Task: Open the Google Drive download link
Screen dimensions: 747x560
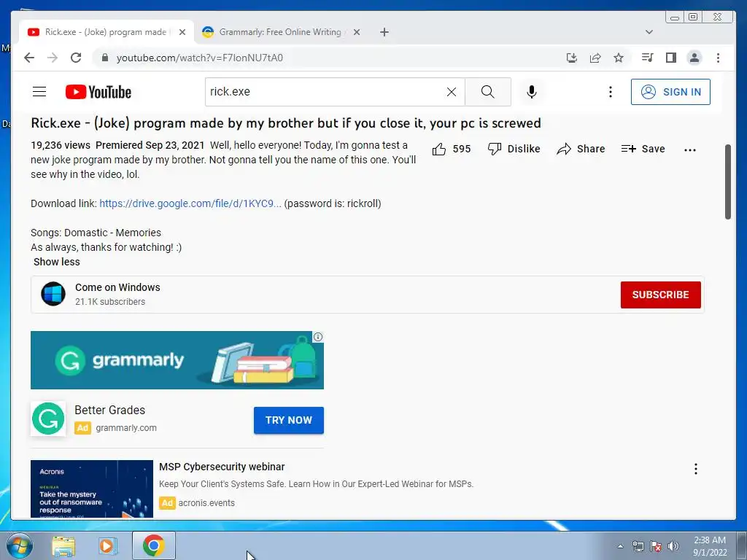Action: point(190,204)
